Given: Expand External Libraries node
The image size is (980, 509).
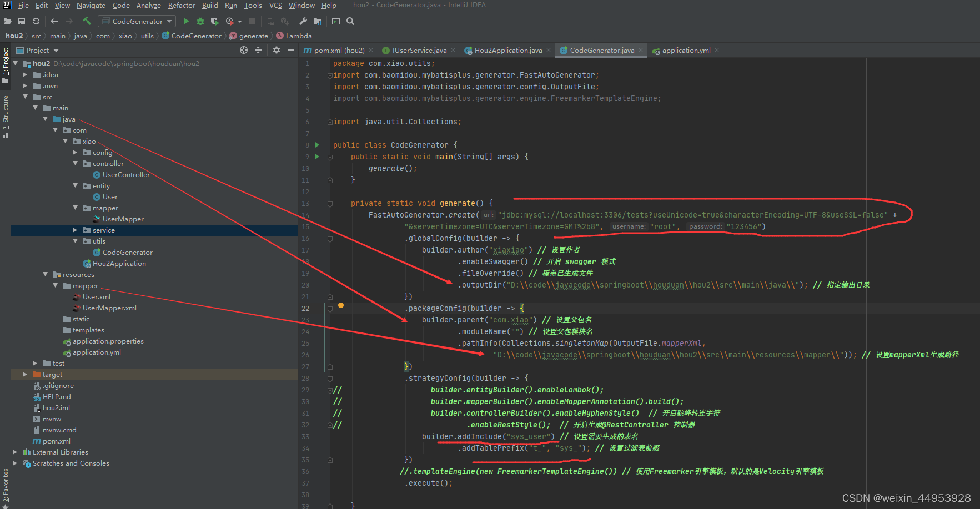Looking at the screenshot, I should pyautogui.click(x=15, y=452).
